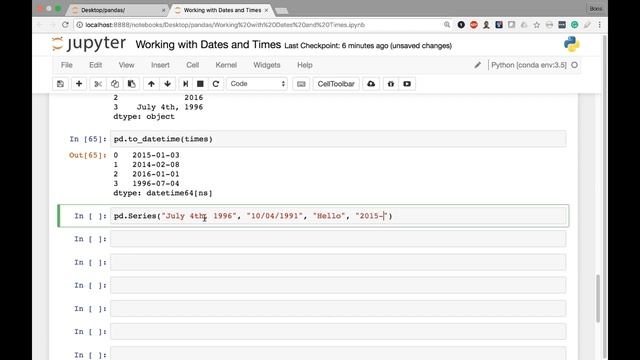This screenshot has width=640, height=360.
Task: Click Last Checkpoint: 6 minutes ago text
Action: [x=336, y=46]
